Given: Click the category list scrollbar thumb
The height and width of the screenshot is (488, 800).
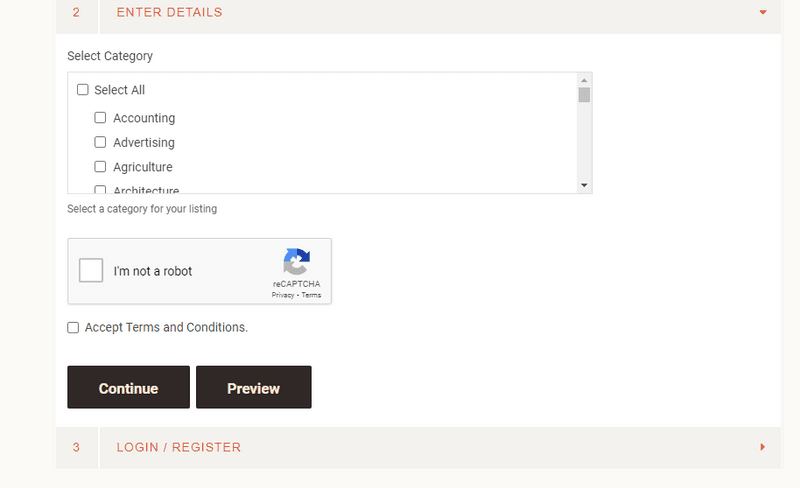Looking at the screenshot, I should coord(584,95).
